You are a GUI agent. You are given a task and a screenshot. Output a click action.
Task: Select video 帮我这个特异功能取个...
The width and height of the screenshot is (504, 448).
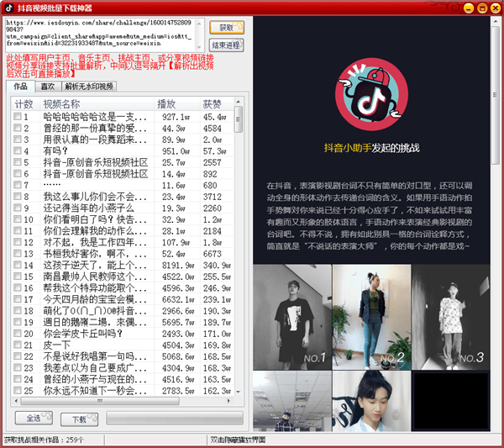pyautogui.click(x=95, y=288)
